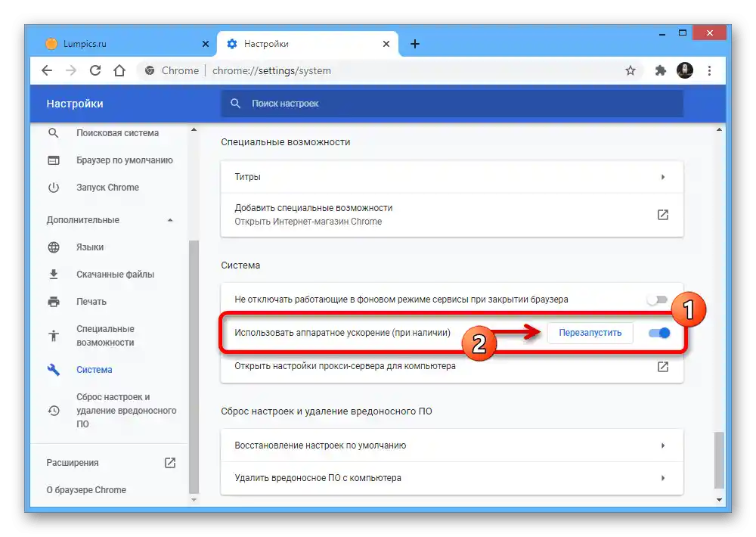Collapse the Дополнительные section
This screenshot has width=756, height=537.
tap(171, 219)
